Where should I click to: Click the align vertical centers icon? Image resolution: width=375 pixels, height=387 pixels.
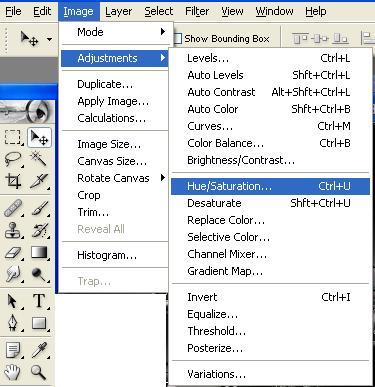click(321, 39)
